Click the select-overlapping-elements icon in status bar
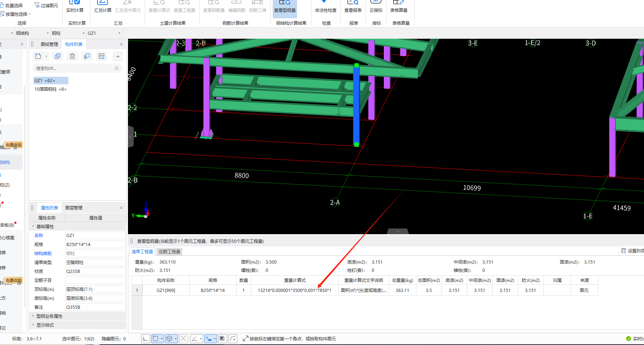The height and width of the screenshot is (345, 644). pyautogui.click(x=223, y=339)
